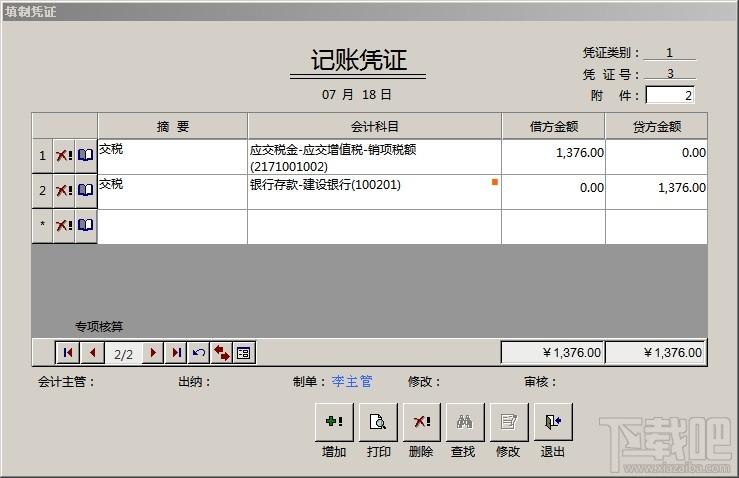Select debit amount 0.00 in row 2
The width and height of the screenshot is (739, 478).
[553, 191]
